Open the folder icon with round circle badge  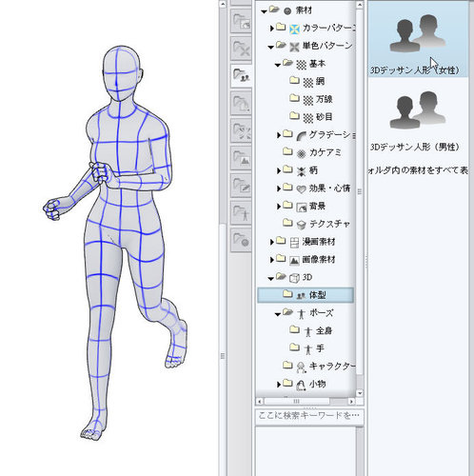tap(241, 240)
